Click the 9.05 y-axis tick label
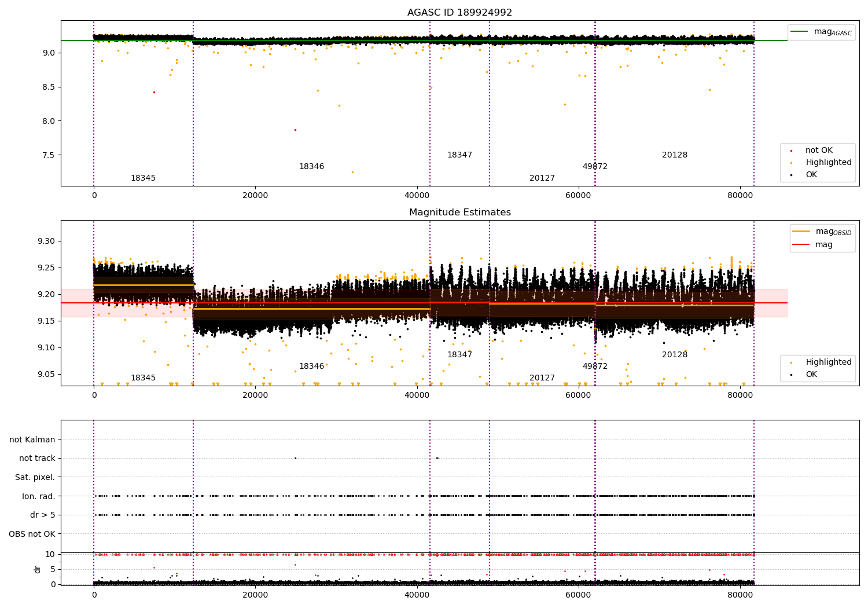 pyautogui.click(x=46, y=375)
